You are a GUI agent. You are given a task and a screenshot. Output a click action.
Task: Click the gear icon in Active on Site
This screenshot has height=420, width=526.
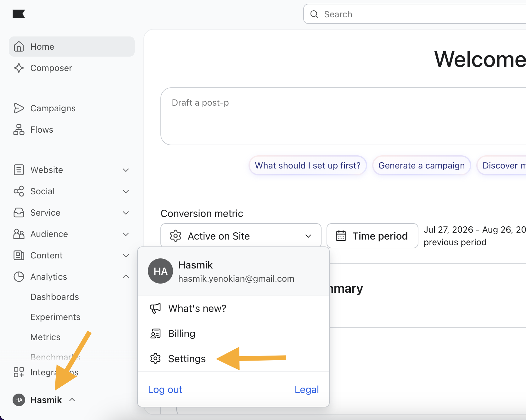(176, 236)
